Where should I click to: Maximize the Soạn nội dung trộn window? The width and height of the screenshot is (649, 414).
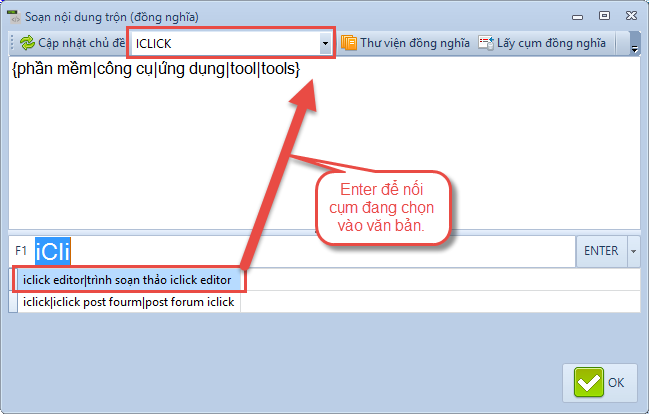point(604,16)
